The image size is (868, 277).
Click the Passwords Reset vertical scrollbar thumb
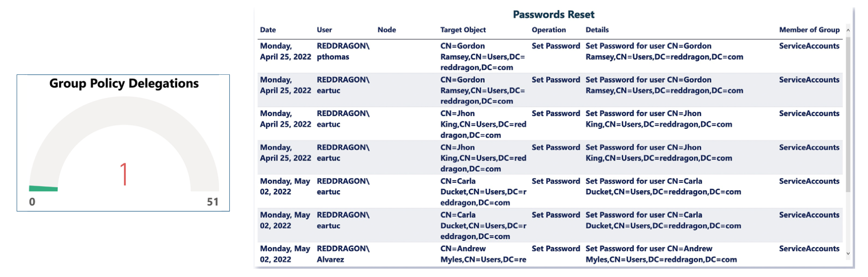848,114
